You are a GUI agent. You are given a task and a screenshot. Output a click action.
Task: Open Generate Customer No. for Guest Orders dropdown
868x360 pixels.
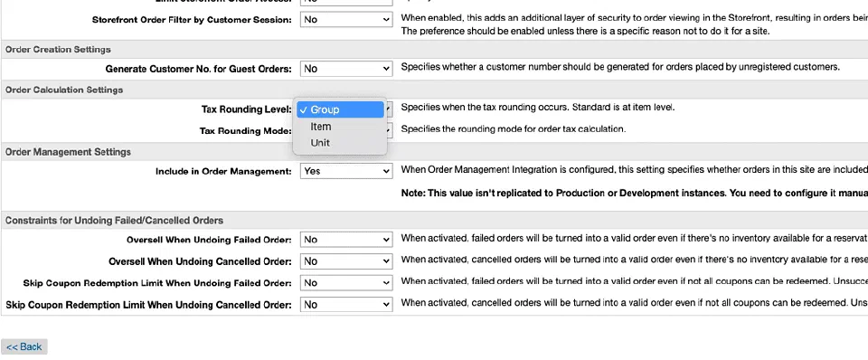346,69
